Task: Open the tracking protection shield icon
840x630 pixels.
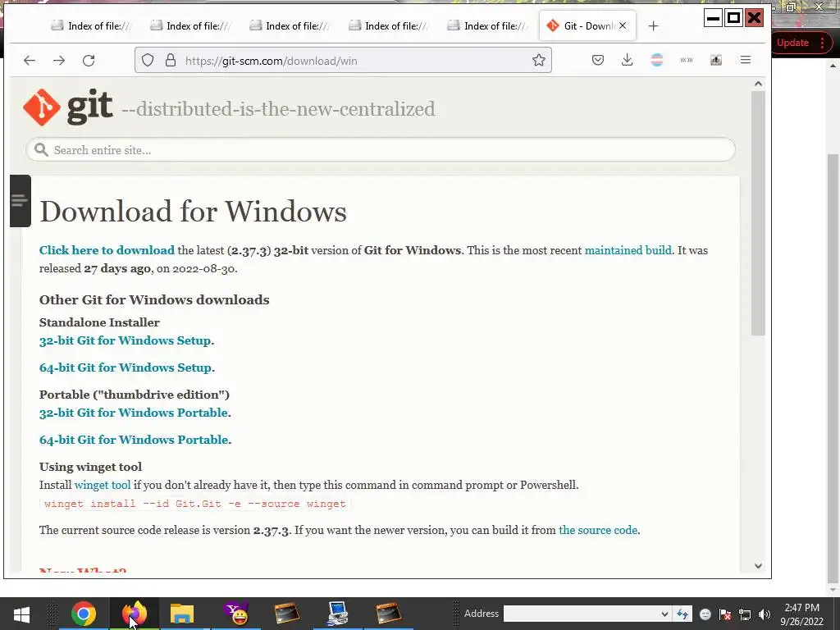Action: click(148, 60)
